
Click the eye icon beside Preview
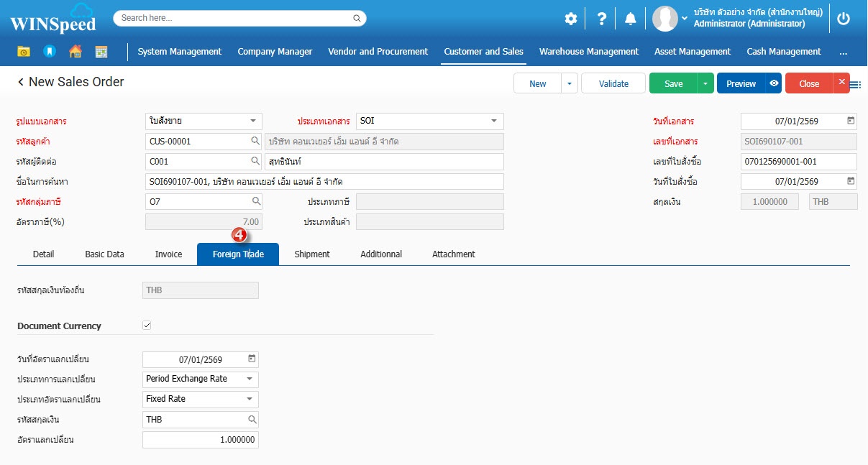[774, 83]
